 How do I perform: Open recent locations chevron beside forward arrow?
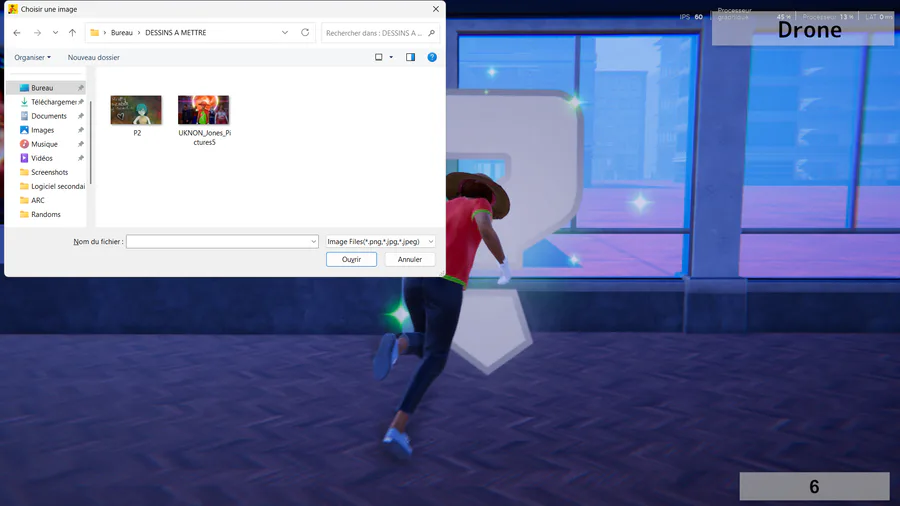tap(55, 33)
